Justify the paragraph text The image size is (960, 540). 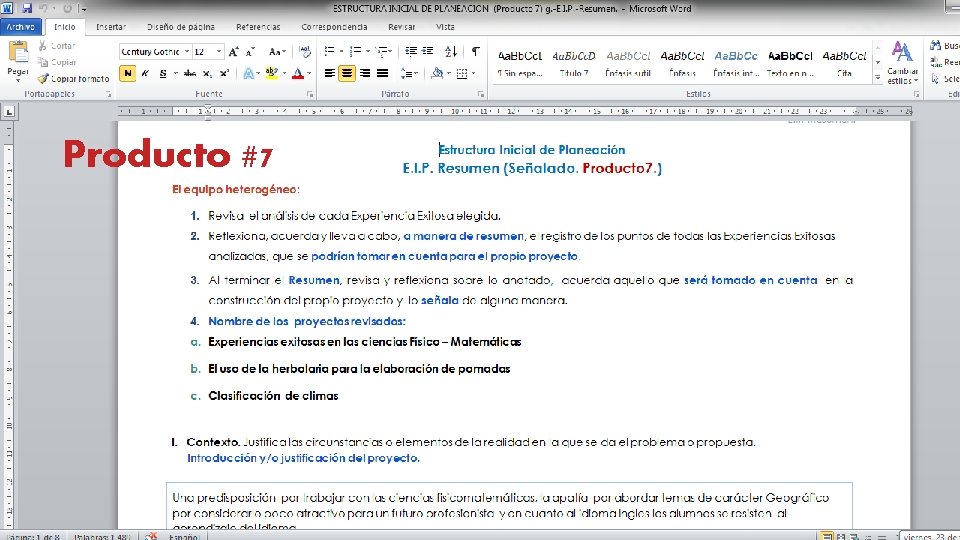[x=383, y=73]
